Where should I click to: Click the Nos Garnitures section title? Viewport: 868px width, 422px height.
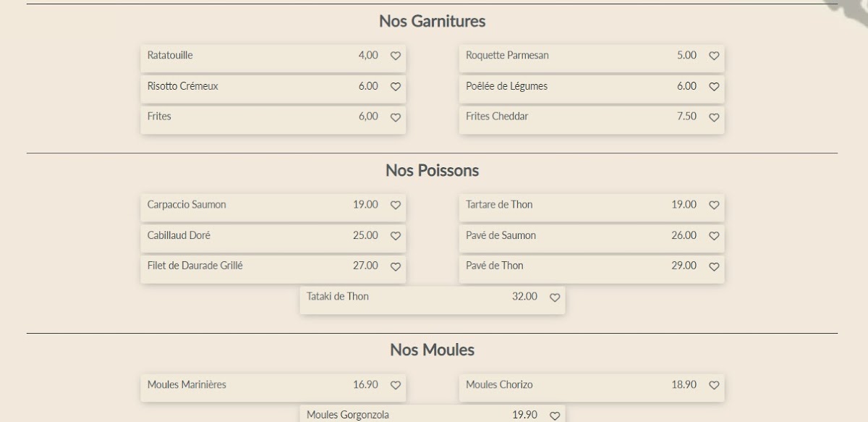[432, 22]
